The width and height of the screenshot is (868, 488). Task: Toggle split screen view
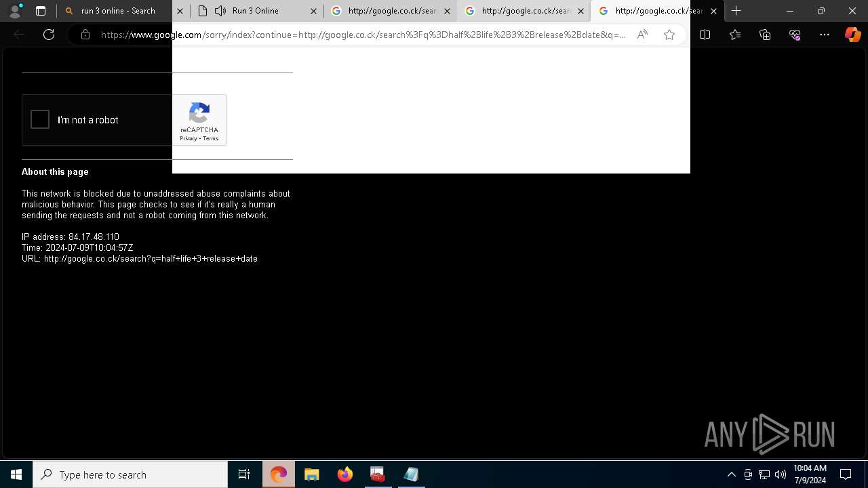(705, 35)
